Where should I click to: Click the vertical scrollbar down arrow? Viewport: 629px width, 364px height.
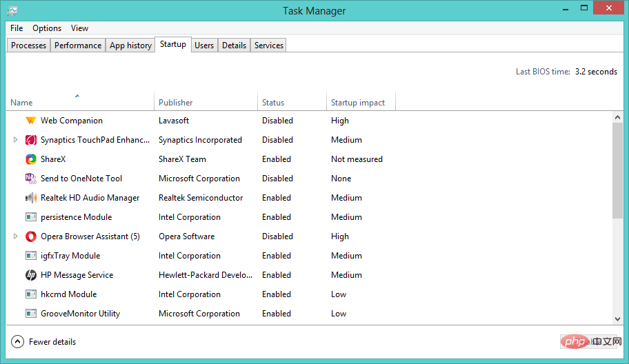[x=617, y=318]
